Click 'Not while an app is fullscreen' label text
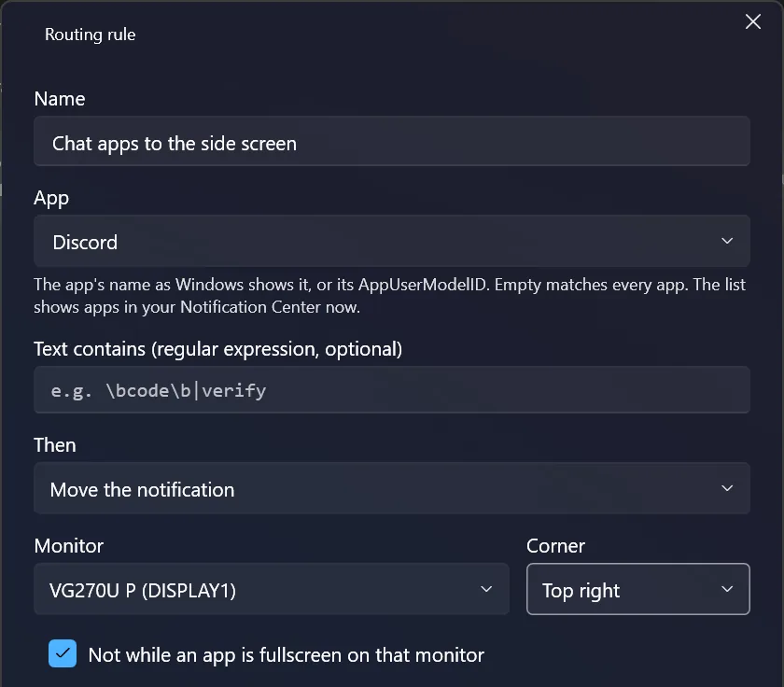This screenshot has width=784, height=687. point(287,655)
